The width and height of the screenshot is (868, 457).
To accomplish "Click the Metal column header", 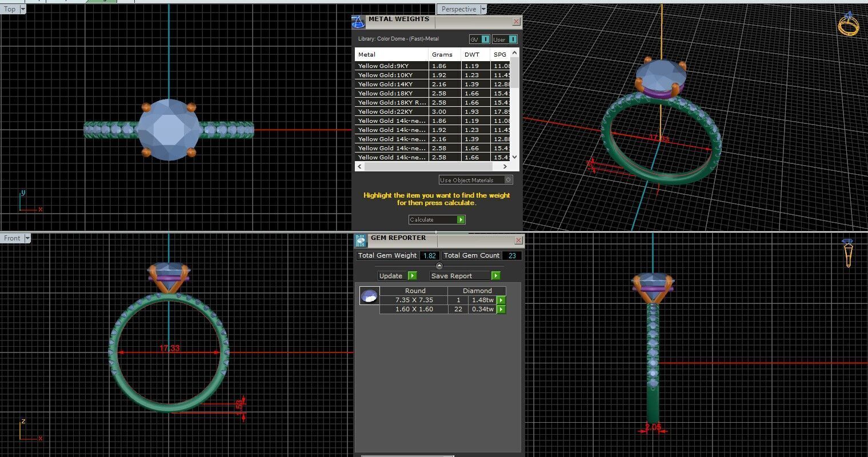I will 391,55.
